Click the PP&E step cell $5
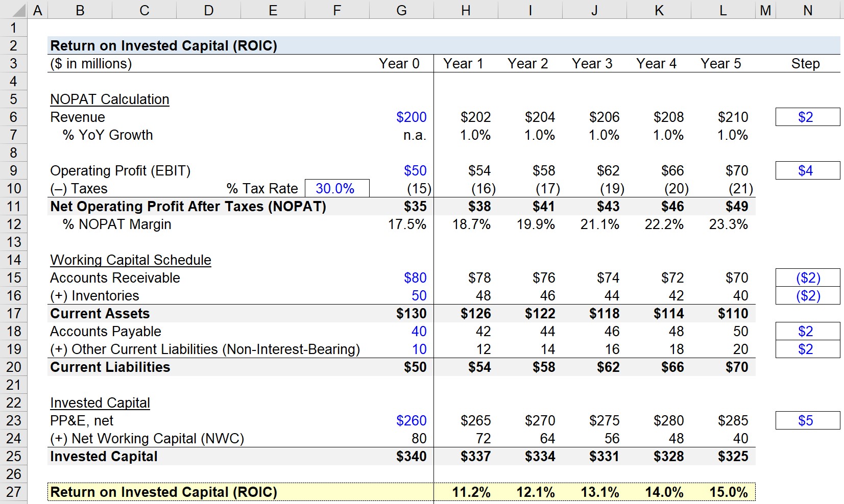The height and width of the screenshot is (504, 844). tap(808, 420)
